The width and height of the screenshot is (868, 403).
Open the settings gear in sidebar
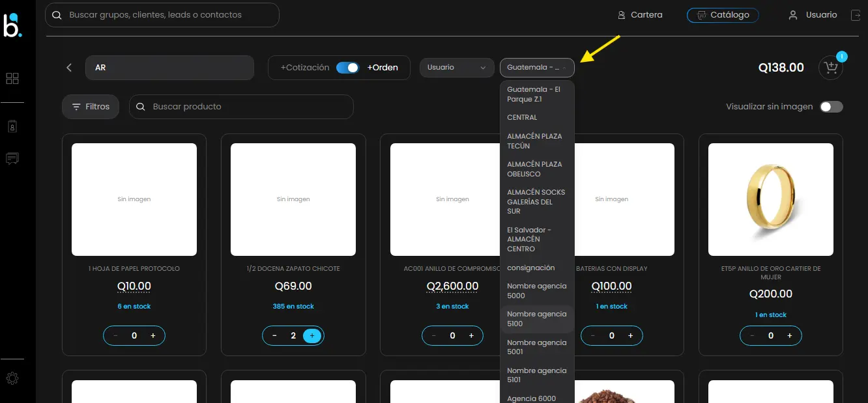(12, 378)
